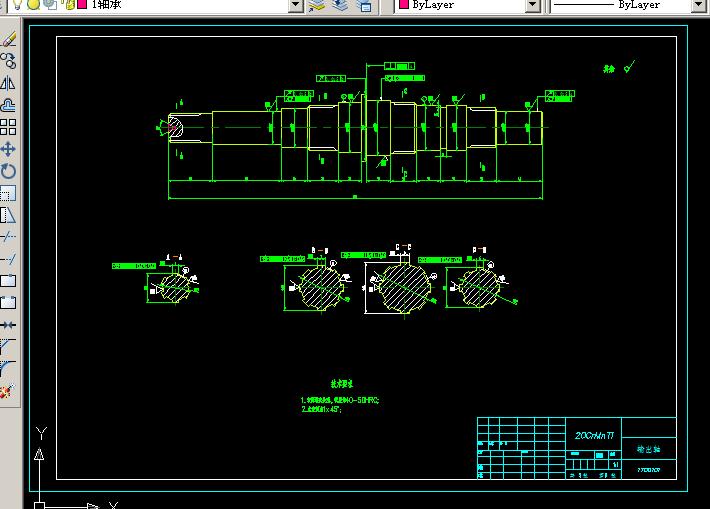Select the Stretch tool
Screen dimensions: 710x509
8,215
